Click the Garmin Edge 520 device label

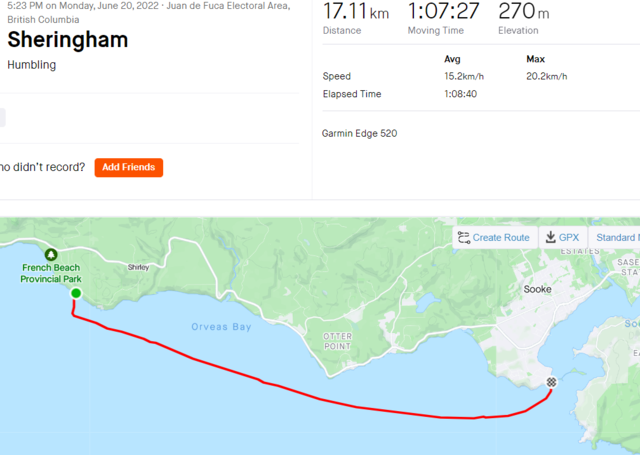[359, 133]
